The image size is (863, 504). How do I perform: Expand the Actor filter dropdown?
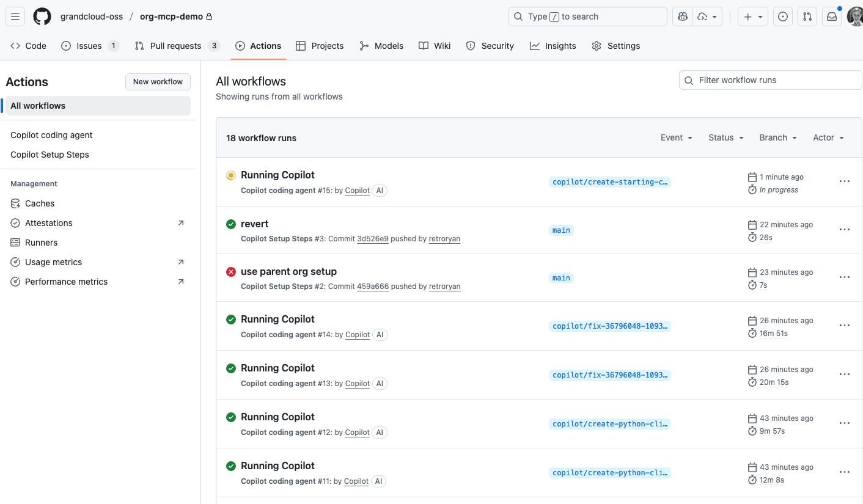click(828, 137)
